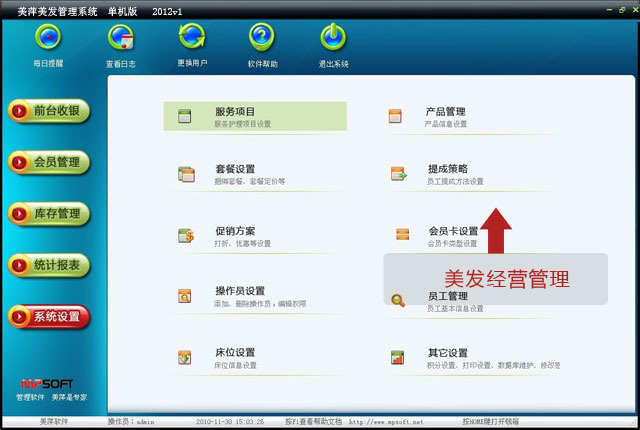Click the 床位设置 bed settings icon
This screenshot has height=430, width=640.
[x=185, y=357]
